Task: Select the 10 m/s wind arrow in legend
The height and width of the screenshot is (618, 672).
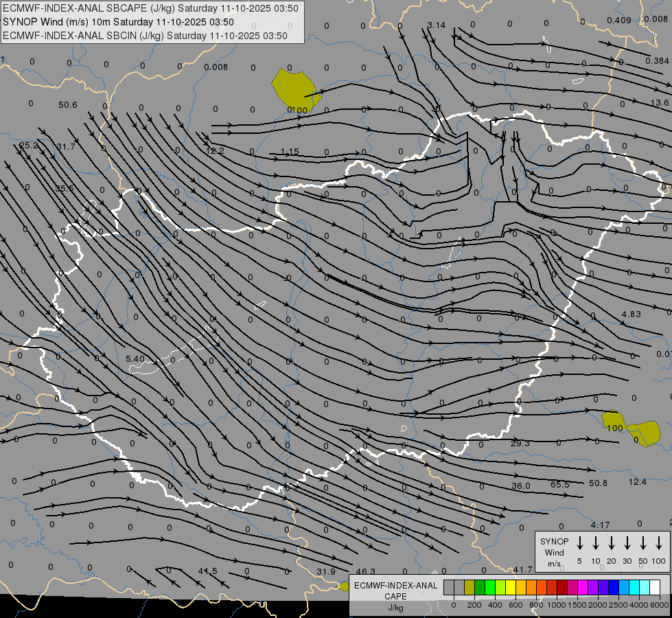Action: point(595,543)
